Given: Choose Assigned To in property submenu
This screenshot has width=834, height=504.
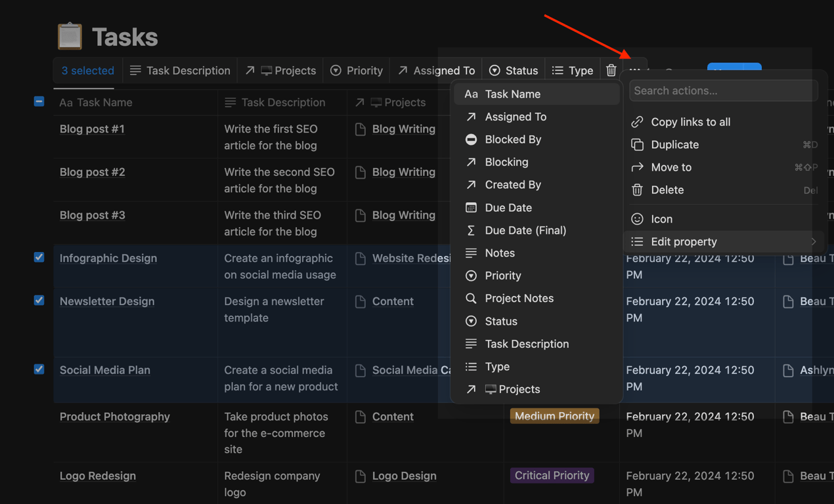Looking at the screenshot, I should [537, 117].
